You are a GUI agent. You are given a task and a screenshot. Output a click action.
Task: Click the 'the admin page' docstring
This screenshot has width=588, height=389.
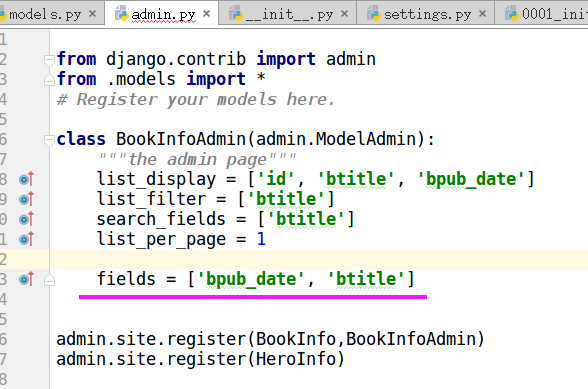tap(197, 159)
